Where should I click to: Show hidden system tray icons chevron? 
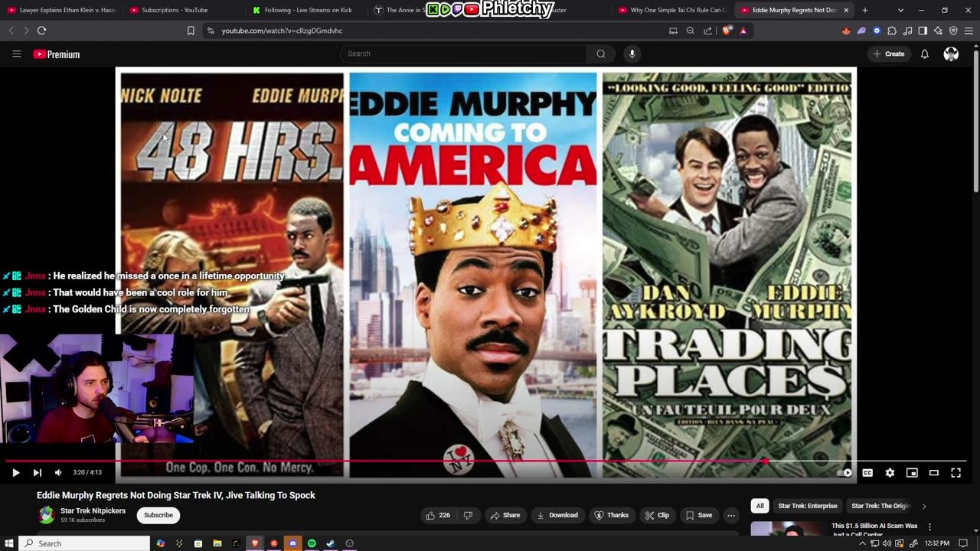pyautogui.click(x=862, y=543)
